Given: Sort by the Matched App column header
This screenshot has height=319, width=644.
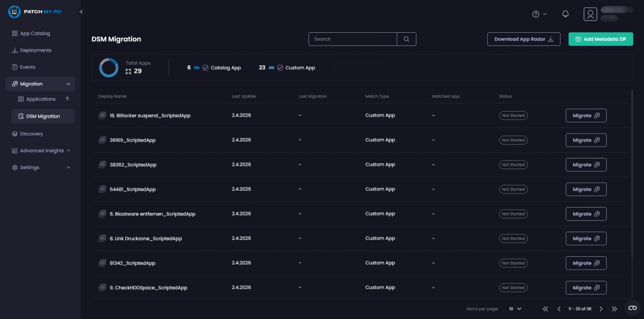Looking at the screenshot, I should (x=445, y=96).
